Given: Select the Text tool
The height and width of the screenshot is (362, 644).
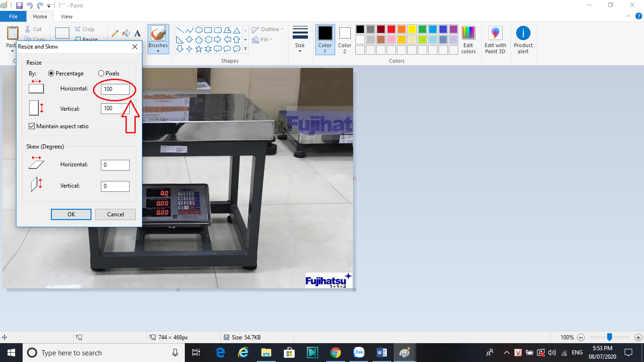Looking at the screenshot, I should [137, 33].
